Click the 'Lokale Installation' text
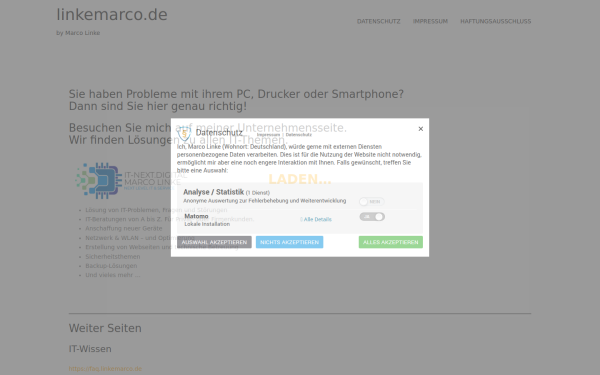Screen dimensions: 600x375 pyautogui.click(x=207, y=224)
